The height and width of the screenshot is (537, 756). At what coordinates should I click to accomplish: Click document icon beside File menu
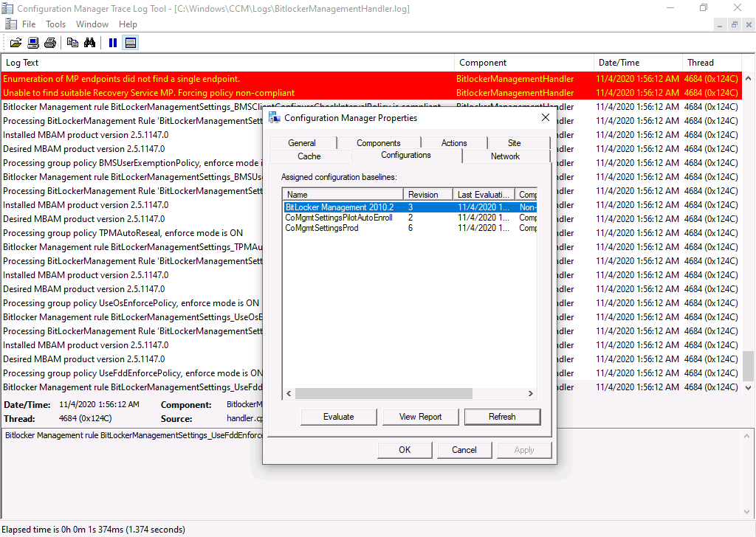coord(10,24)
